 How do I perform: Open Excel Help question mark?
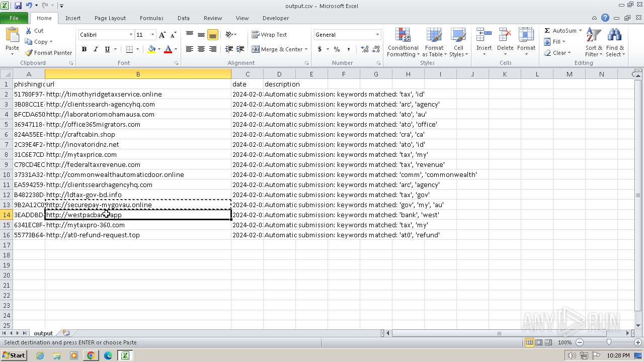point(605,18)
